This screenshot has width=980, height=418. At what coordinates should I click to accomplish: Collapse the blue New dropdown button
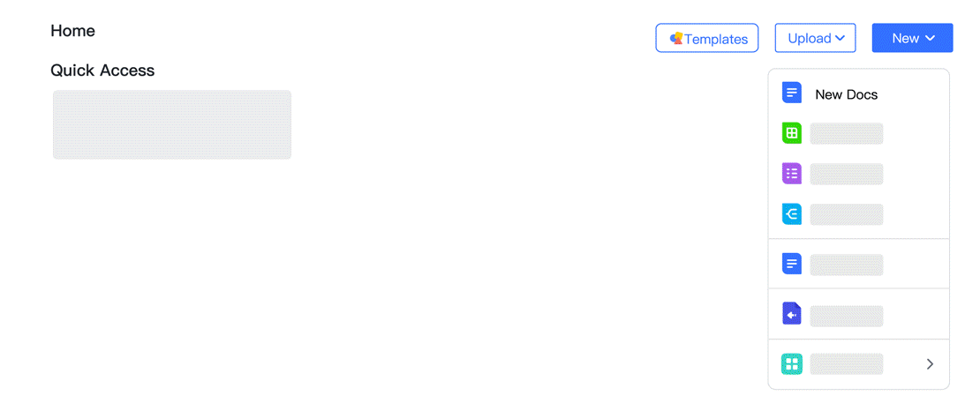912,38
